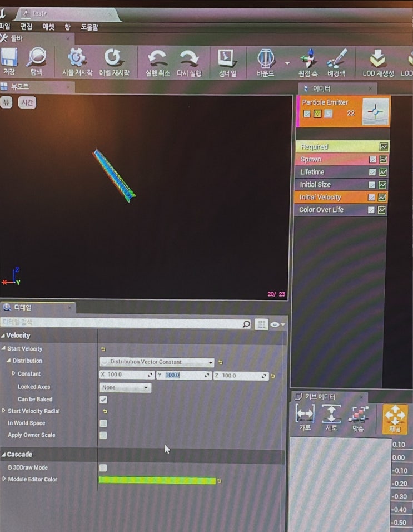Toggle the Lifetime module checkbox
The height and width of the screenshot is (532, 413).
pyautogui.click(x=372, y=172)
